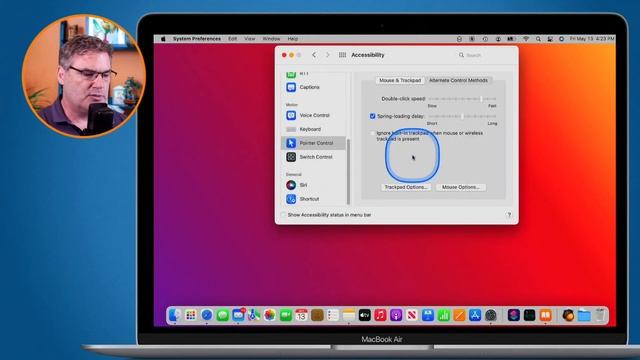
Task: Click the sidebar scrollbar
Action: tap(348, 171)
